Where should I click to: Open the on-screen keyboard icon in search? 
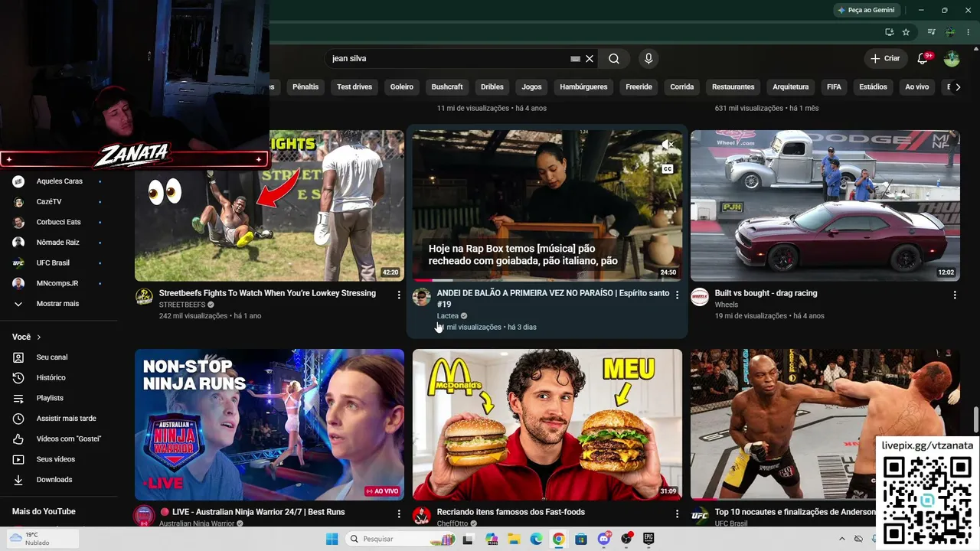[x=575, y=59]
